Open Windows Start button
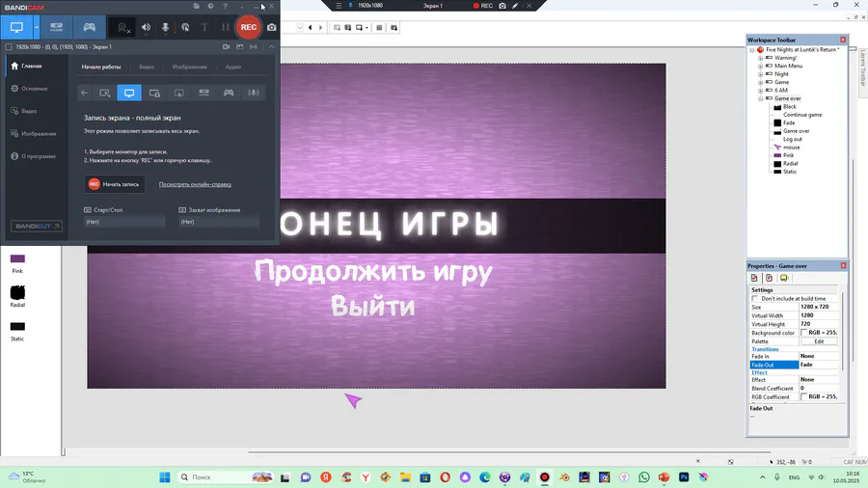Image resolution: width=868 pixels, height=488 pixels. pos(164,477)
